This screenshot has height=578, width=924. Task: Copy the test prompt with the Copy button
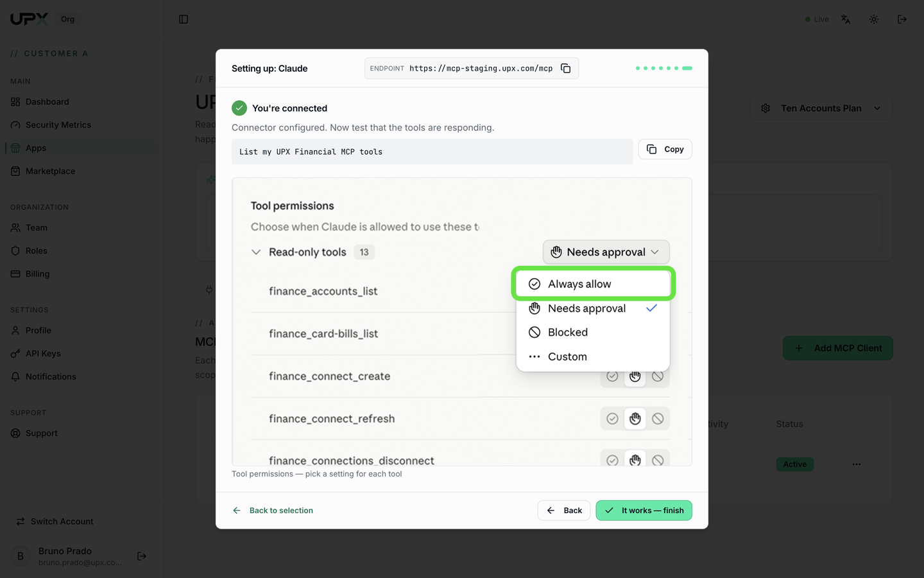click(x=665, y=149)
